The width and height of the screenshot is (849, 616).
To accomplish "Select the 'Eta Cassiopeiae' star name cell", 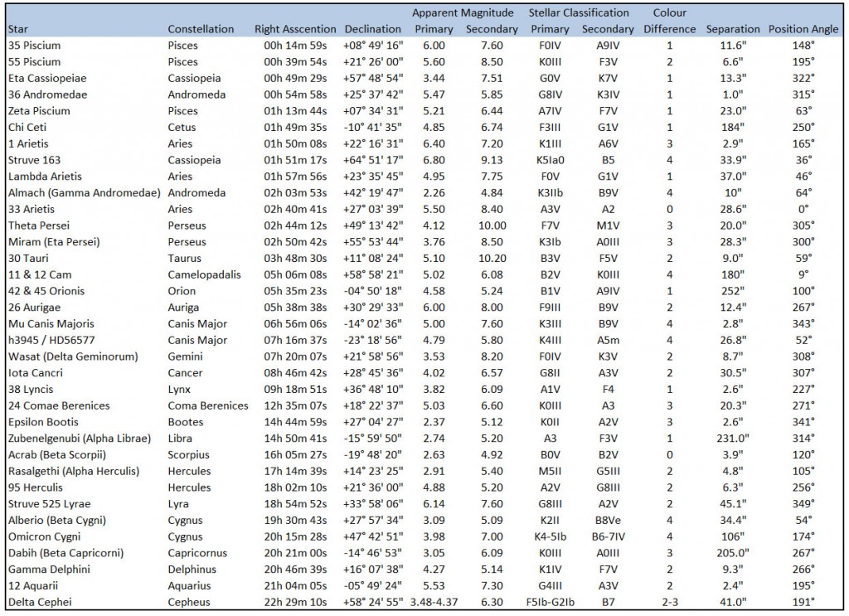I will (x=47, y=78).
